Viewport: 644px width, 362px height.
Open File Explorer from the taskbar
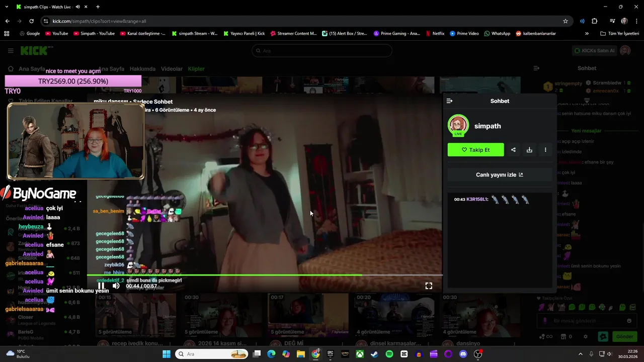point(301,354)
